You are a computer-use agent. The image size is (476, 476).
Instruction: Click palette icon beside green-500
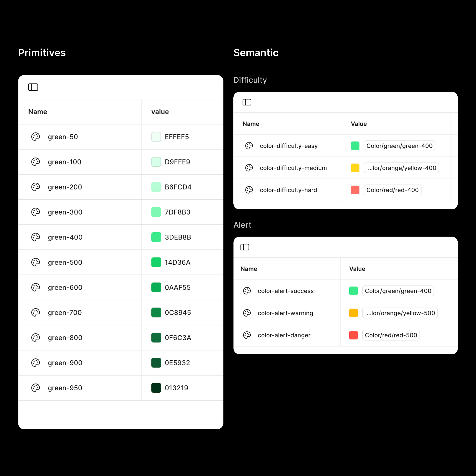tap(36, 262)
